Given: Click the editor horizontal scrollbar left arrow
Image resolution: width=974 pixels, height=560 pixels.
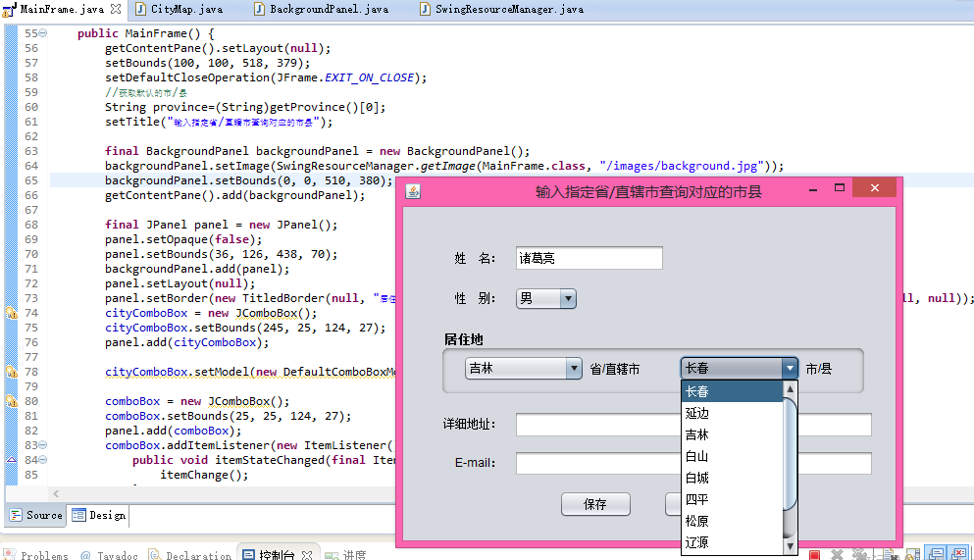Looking at the screenshot, I should click(56, 493).
